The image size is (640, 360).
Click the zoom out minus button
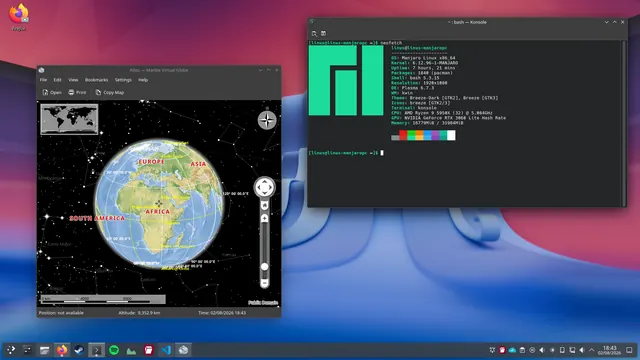(264, 283)
